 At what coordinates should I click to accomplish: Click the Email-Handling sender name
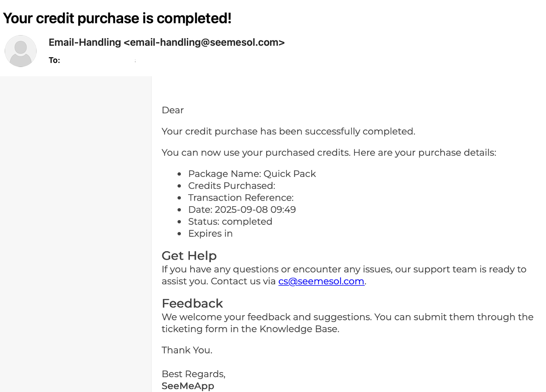[x=84, y=42]
